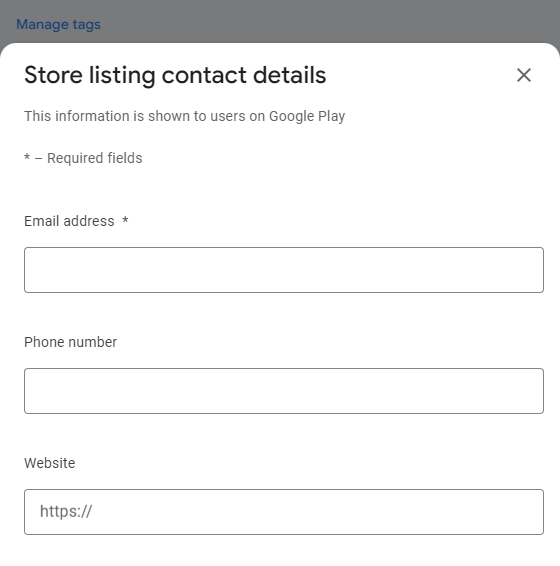Click the https:// placeholder text
This screenshot has height=566, width=560.
click(x=66, y=511)
